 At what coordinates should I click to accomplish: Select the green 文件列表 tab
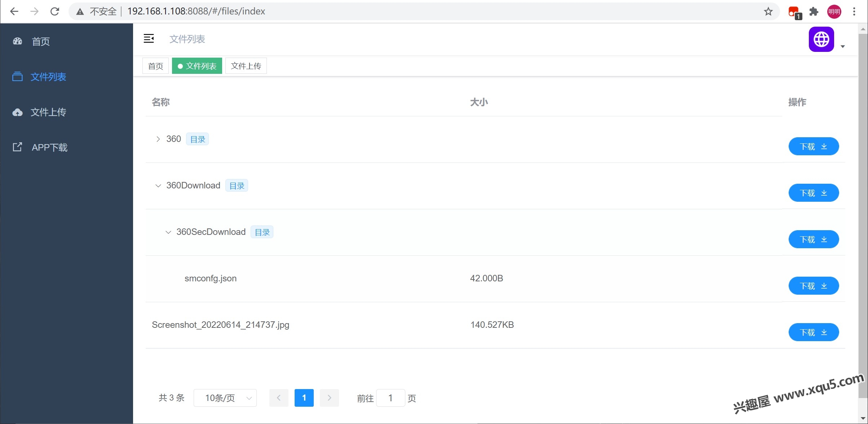point(197,66)
